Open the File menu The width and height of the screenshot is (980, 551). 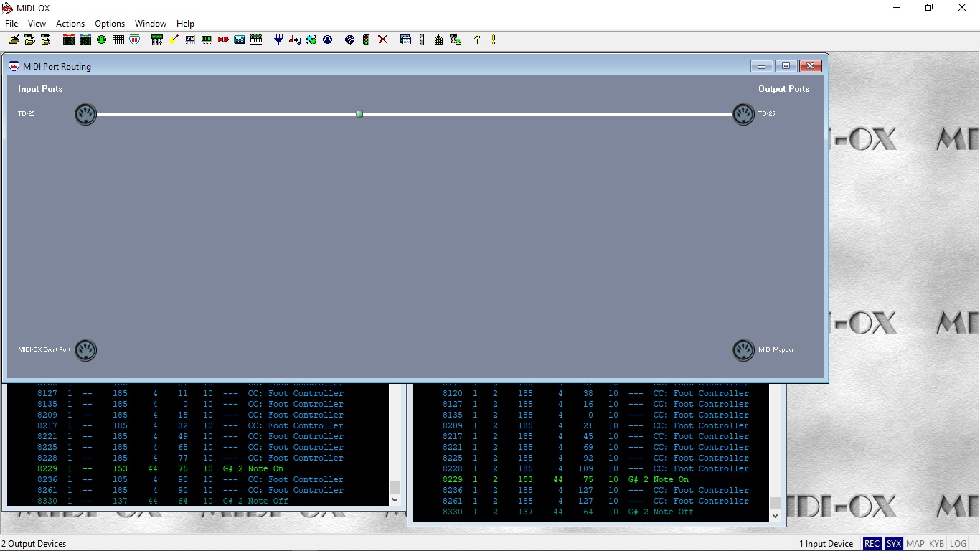click(x=11, y=24)
